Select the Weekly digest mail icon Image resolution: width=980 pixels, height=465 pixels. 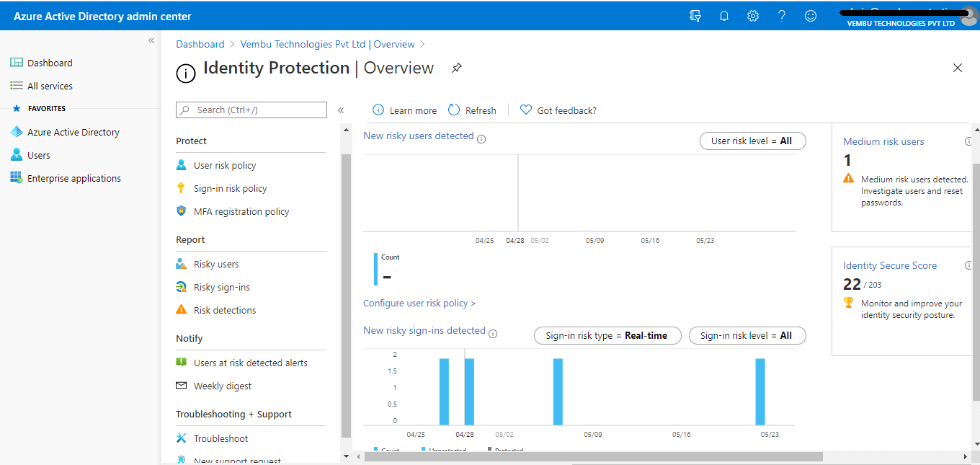point(182,386)
